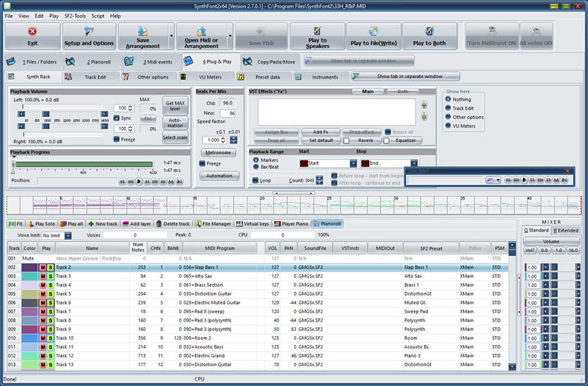Click New BPM input field
Screen dimensions: 588x386
[228, 113]
